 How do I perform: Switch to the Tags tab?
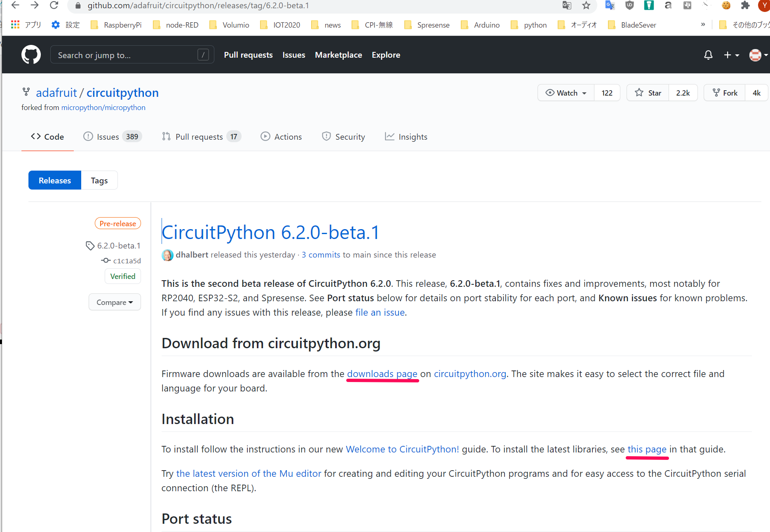click(99, 180)
